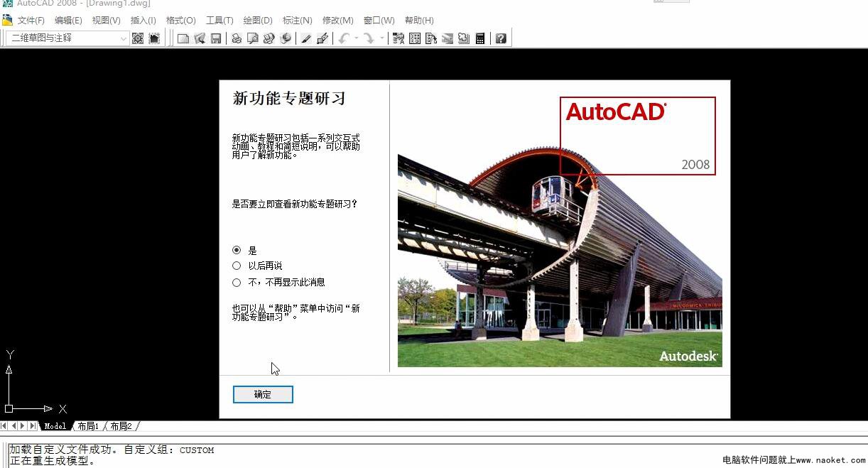Screen dimensions: 868x468
Task: Click the Undo arrow icon
Action: [345, 38]
